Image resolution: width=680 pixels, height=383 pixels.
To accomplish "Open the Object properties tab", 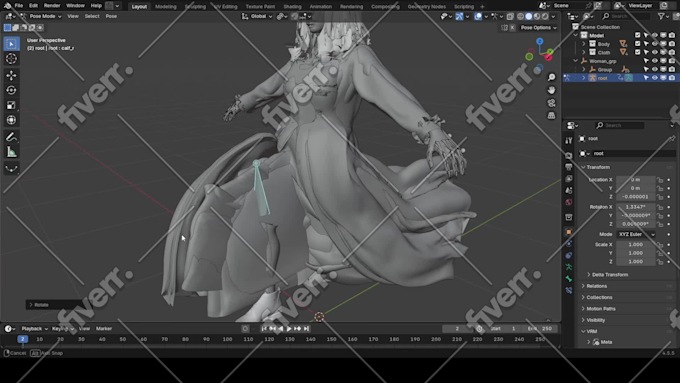I will 569,232.
